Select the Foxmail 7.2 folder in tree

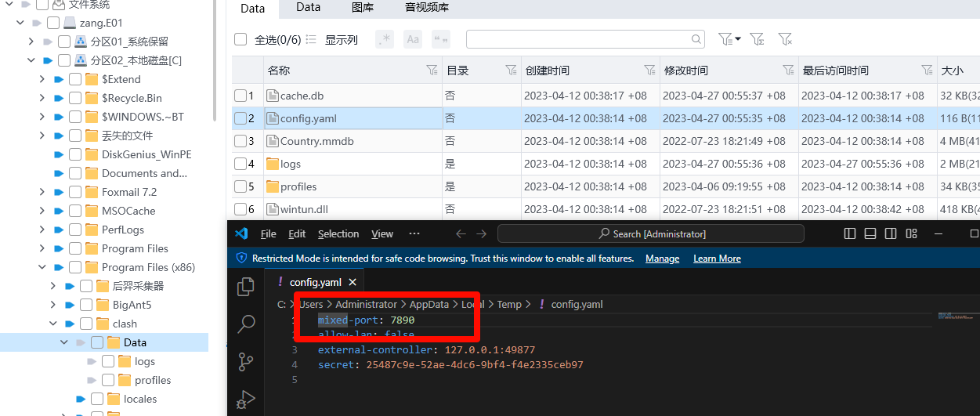[x=129, y=192]
